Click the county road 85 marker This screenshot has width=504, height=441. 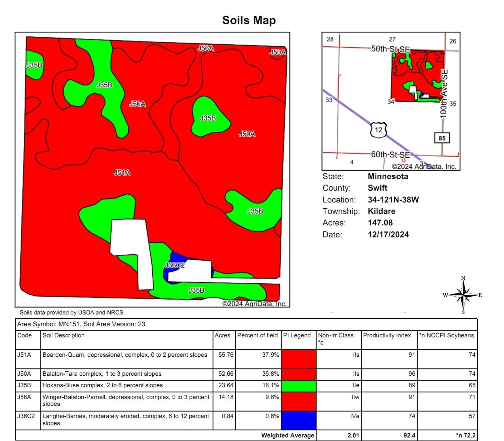[x=442, y=138]
